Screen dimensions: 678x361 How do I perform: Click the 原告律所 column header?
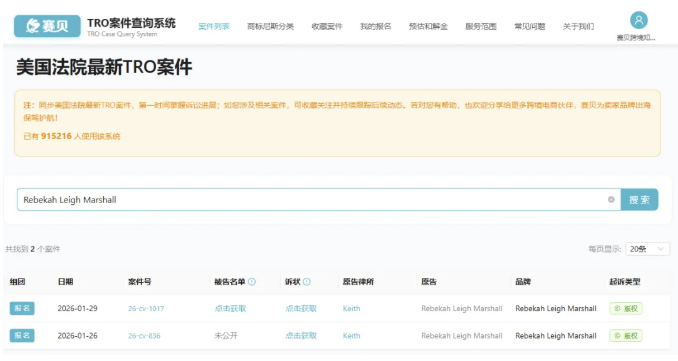(x=358, y=282)
